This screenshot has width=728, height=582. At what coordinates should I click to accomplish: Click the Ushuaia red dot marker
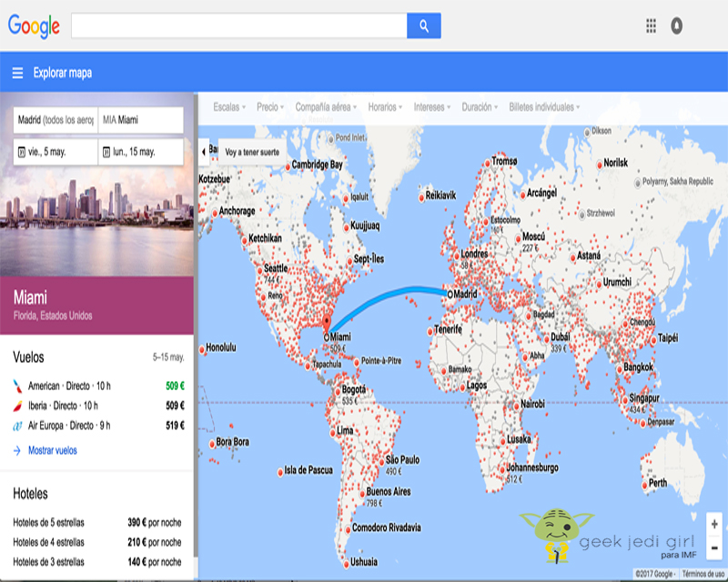(346, 565)
